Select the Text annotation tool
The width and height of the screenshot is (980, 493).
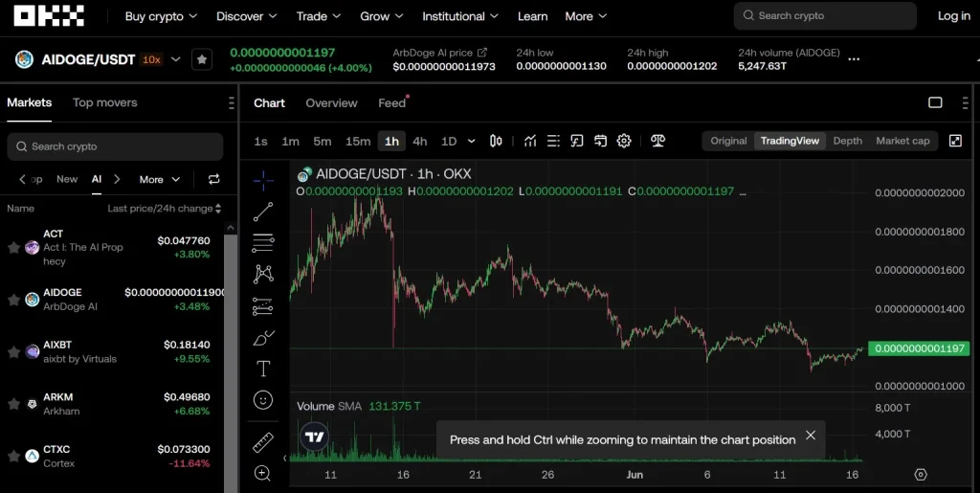click(263, 369)
